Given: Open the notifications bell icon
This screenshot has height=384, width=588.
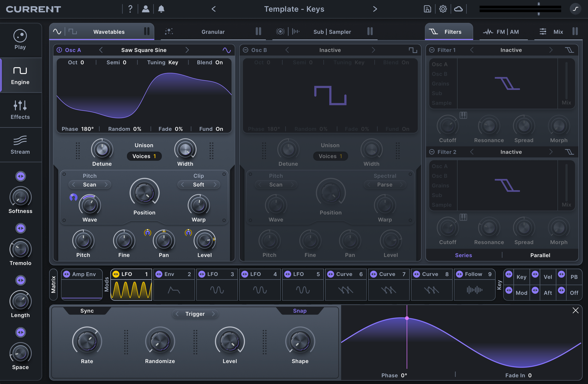Looking at the screenshot, I should click(161, 9).
